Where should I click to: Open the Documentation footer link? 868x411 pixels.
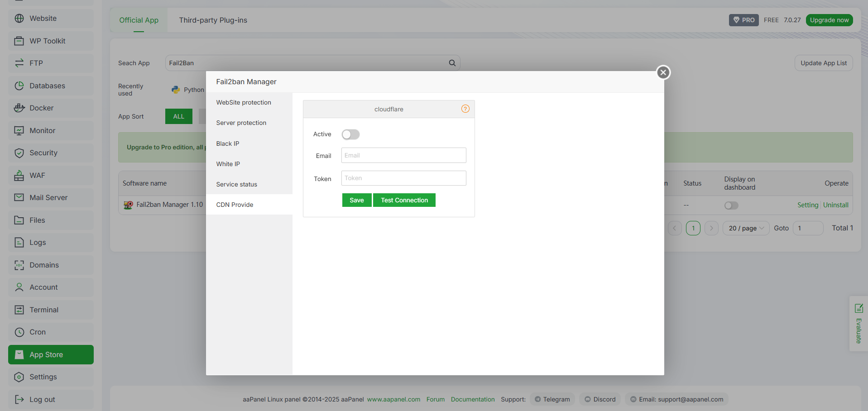pyautogui.click(x=473, y=399)
